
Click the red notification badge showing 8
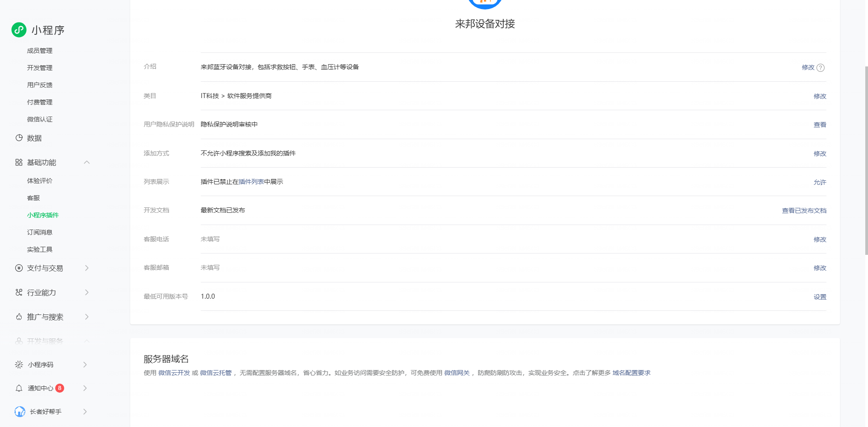60,388
